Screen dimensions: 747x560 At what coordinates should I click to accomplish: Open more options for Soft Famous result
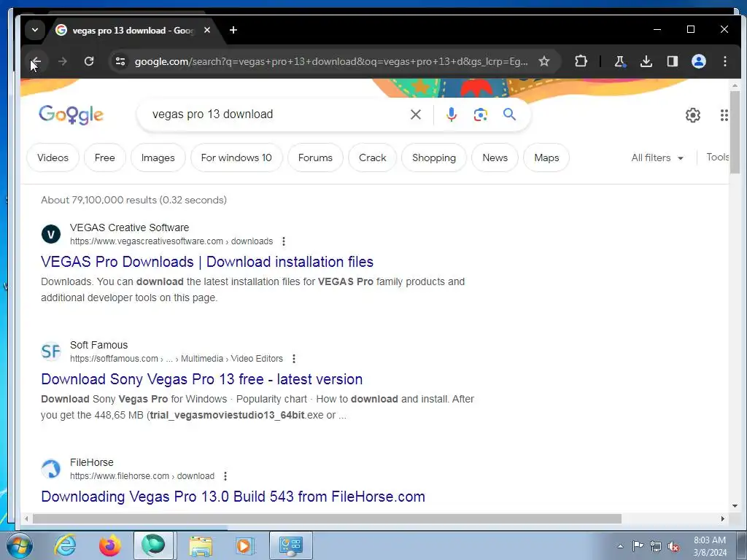click(x=294, y=359)
